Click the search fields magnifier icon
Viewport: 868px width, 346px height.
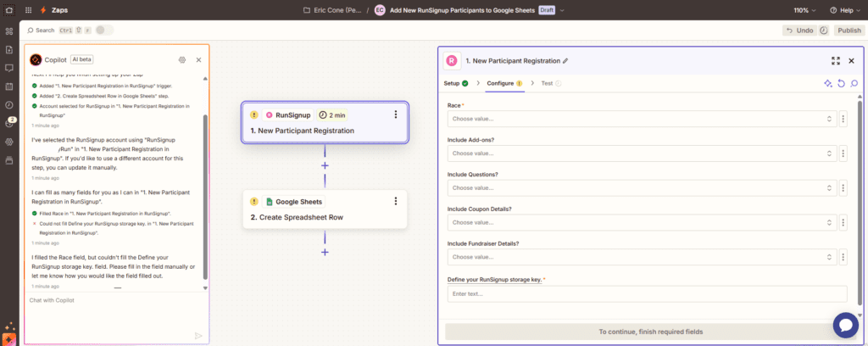click(854, 83)
